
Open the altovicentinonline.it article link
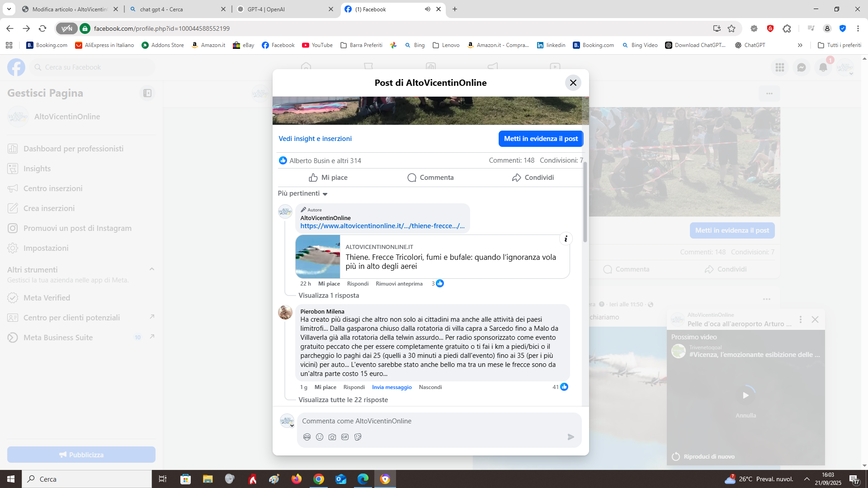pos(382,226)
